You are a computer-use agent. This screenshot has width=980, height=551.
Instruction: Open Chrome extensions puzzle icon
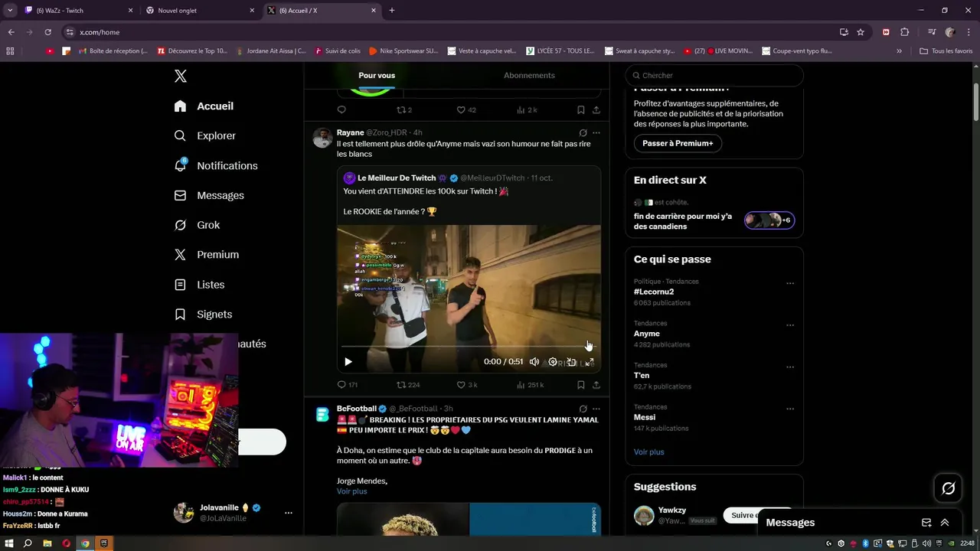[905, 32]
